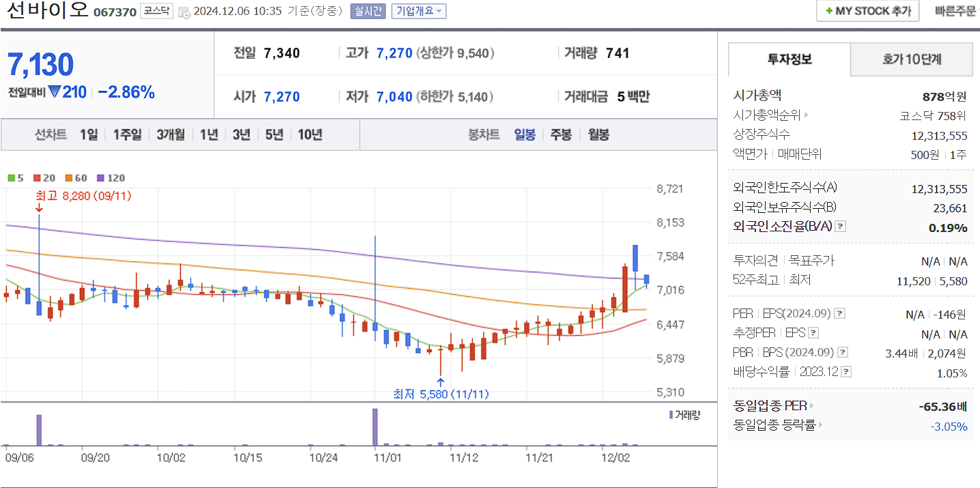The height and width of the screenshot is (488, 980).
Task: Click the large 11/01 volume bar
Action: [x=375, y=427]
